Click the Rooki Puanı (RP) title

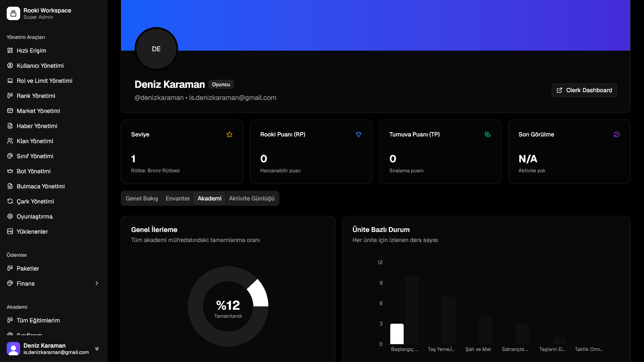pos(283,134)
